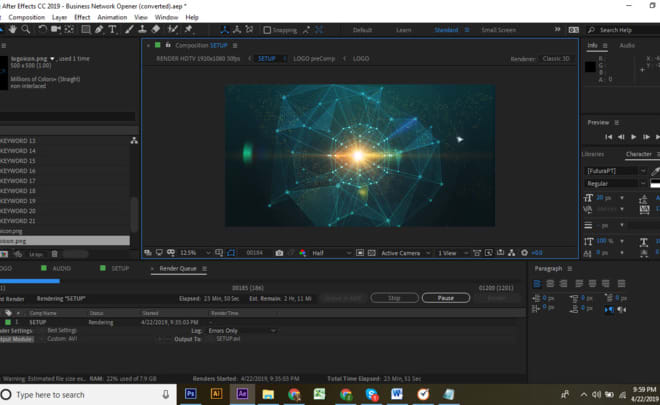Switch to Small Screen workspace
Viewport: 660px width, 405px height.
pos(498,30)
